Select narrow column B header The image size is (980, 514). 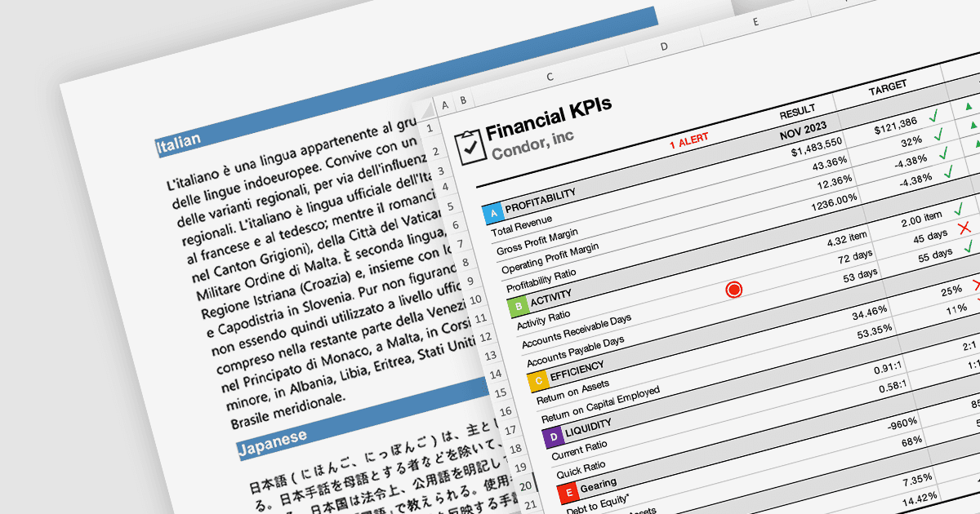(x=463, y=100)
